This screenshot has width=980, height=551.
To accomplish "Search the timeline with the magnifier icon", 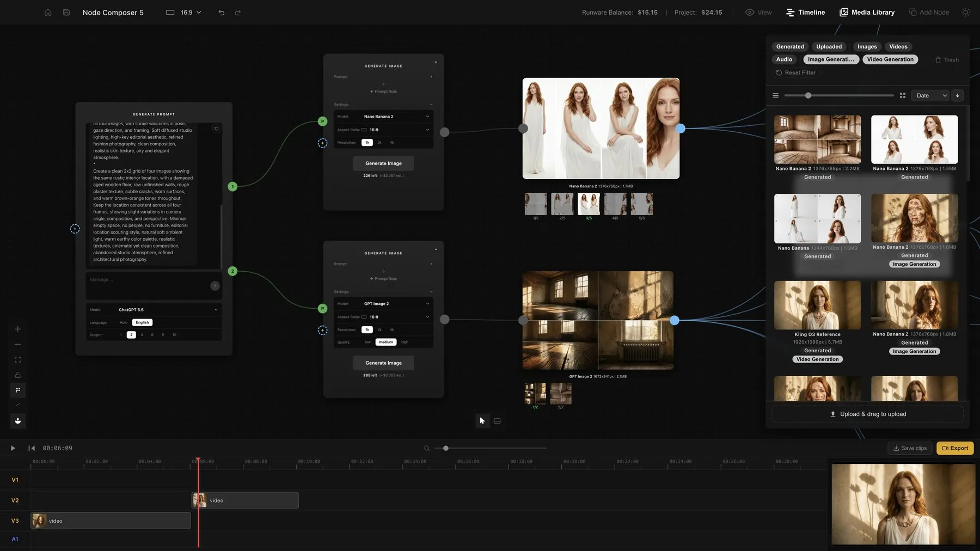I will (x=427, y=448).
